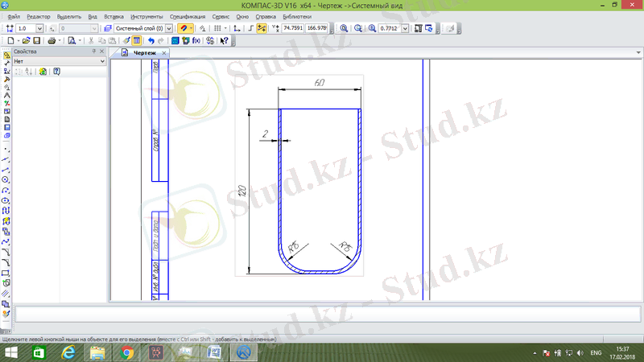The image size is (644, 362).
Task: Click the ENG language indicator
Action: [596, 353]
